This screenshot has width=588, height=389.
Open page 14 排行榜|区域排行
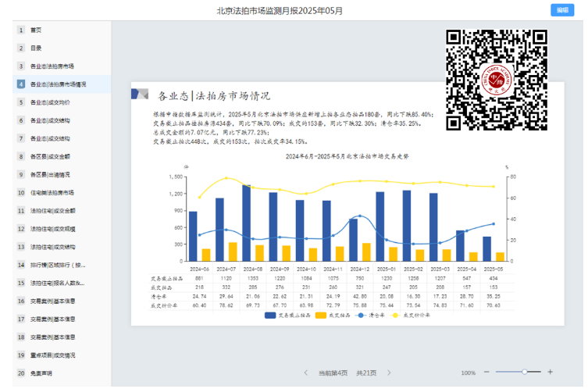[62, 265]
